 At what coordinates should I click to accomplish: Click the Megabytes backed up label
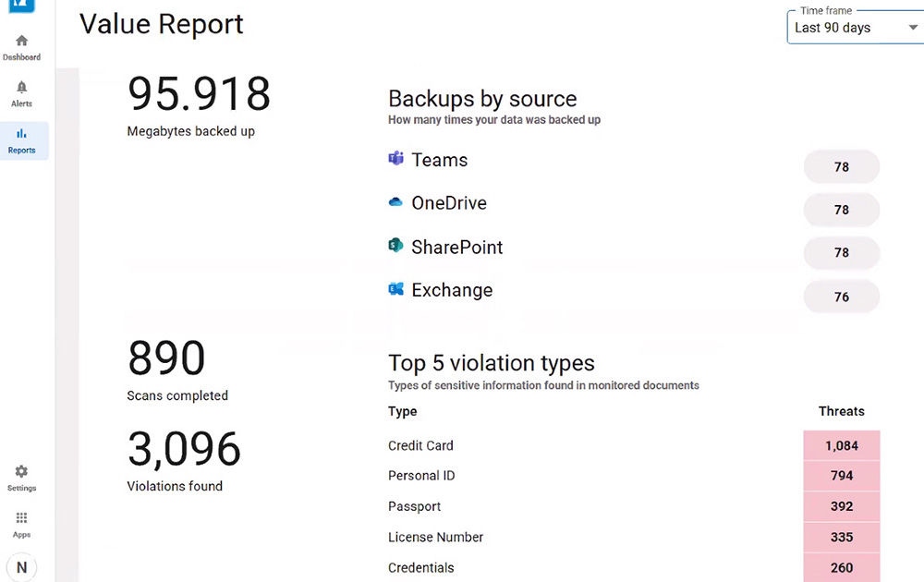(x=191, y=131)
